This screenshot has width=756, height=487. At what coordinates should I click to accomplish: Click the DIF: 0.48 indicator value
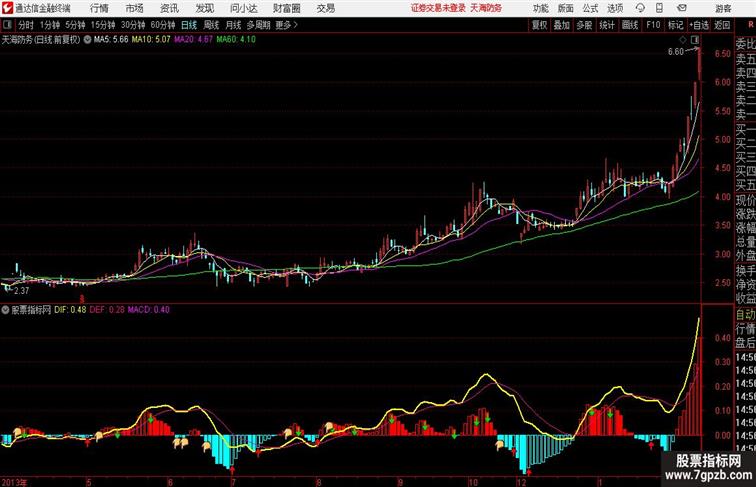(x=70, y=310)
